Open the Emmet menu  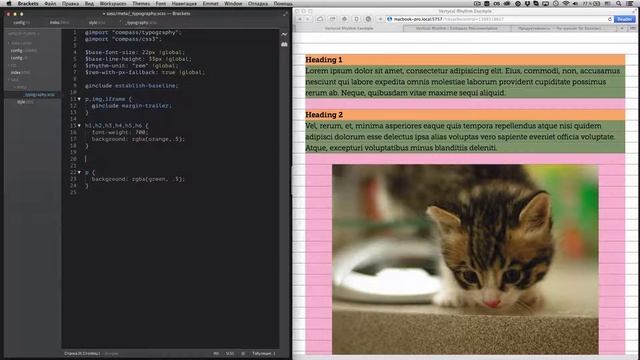pos(211,3)
